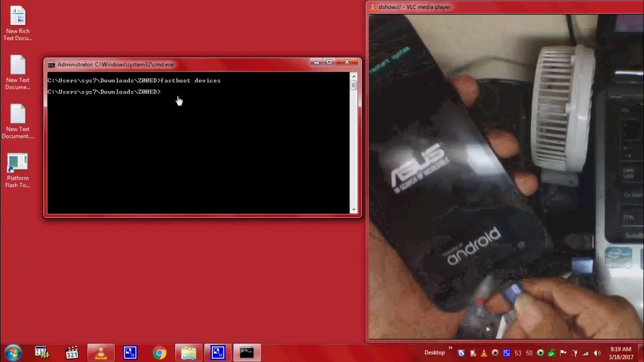Viewport: 644px width, 362px height.
Task: Click the Show desktop strip at the taskbar end
Action: tap(640, 353)
